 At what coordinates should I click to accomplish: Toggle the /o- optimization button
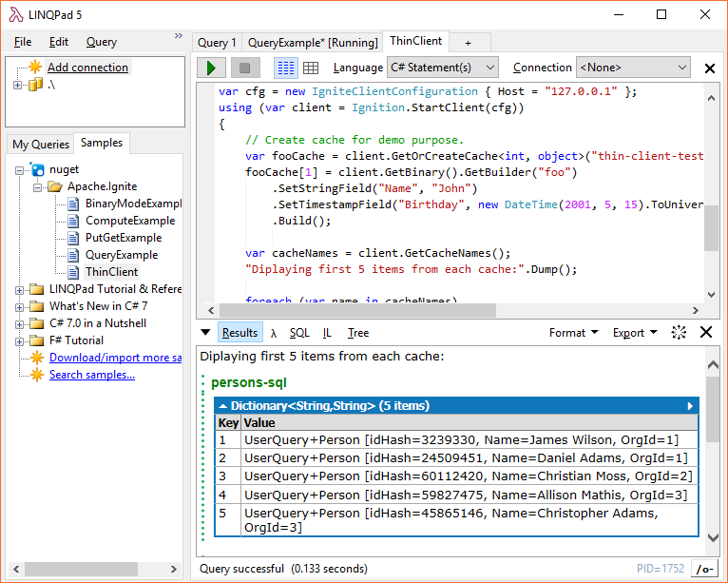point(704,569)
